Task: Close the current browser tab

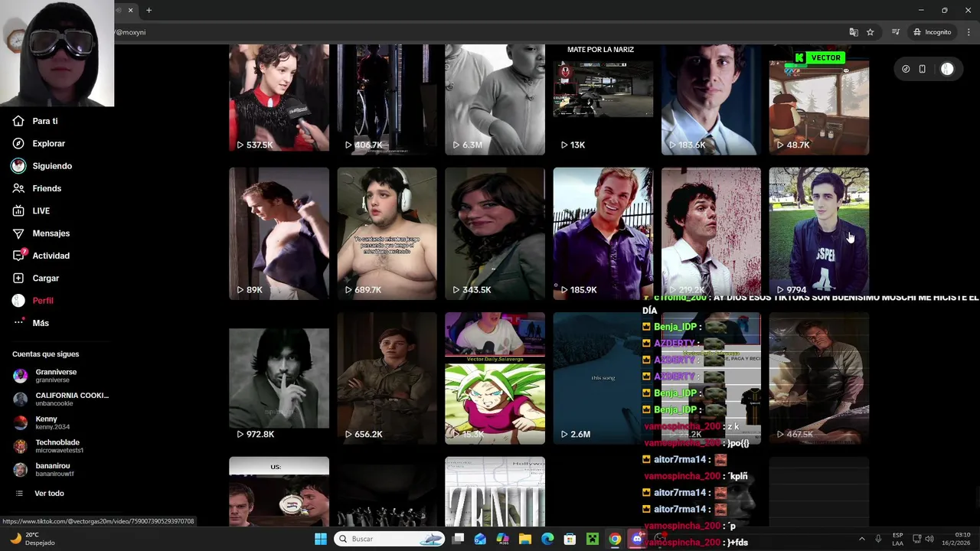Action: tap(130, 10)
